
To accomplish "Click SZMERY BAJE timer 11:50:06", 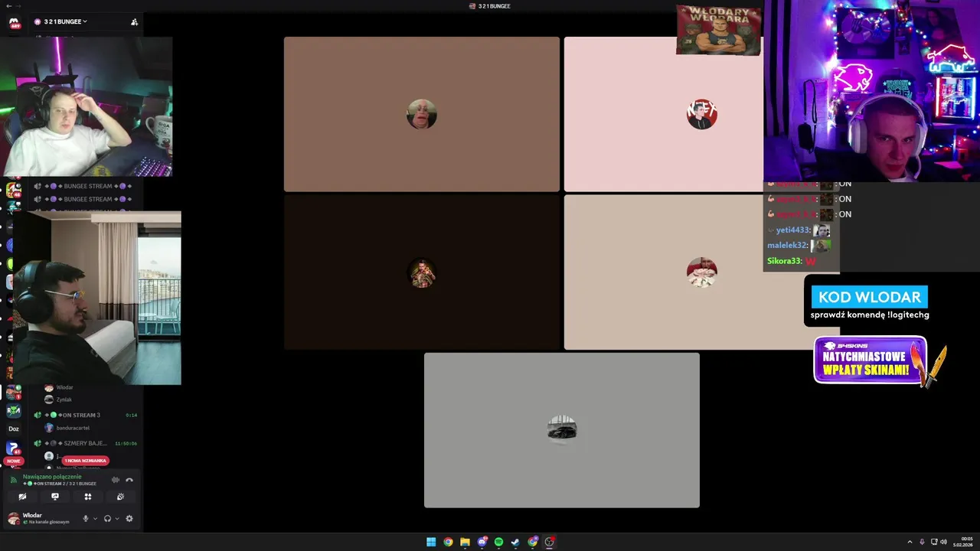I will pos(126,443).
